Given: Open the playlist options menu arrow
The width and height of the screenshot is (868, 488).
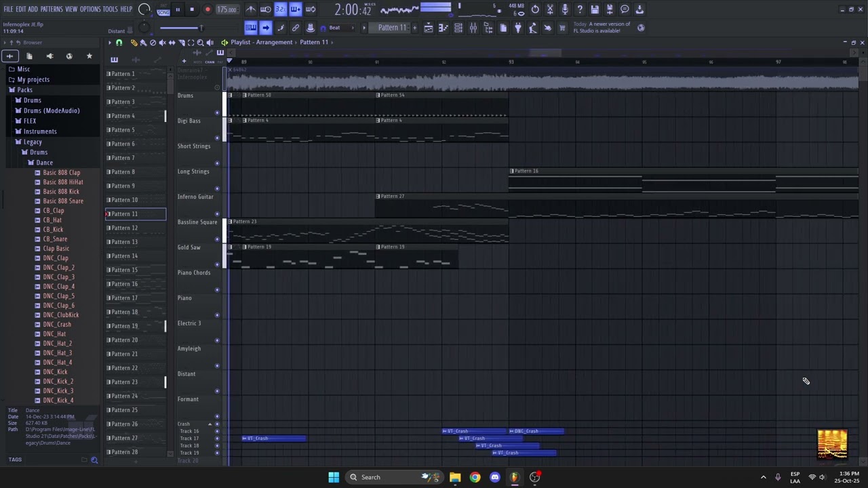Looking at the screenshot, I should pyautogui.click(x=110, y=42).
